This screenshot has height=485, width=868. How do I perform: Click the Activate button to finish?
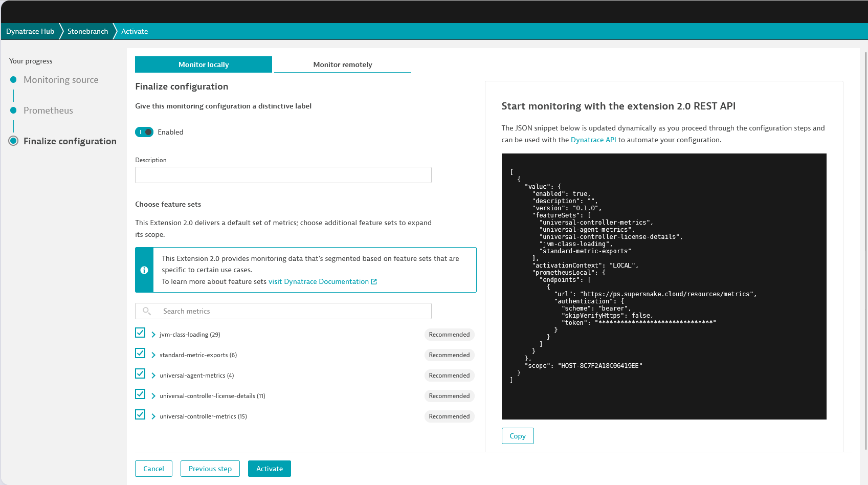coord(270,469)
